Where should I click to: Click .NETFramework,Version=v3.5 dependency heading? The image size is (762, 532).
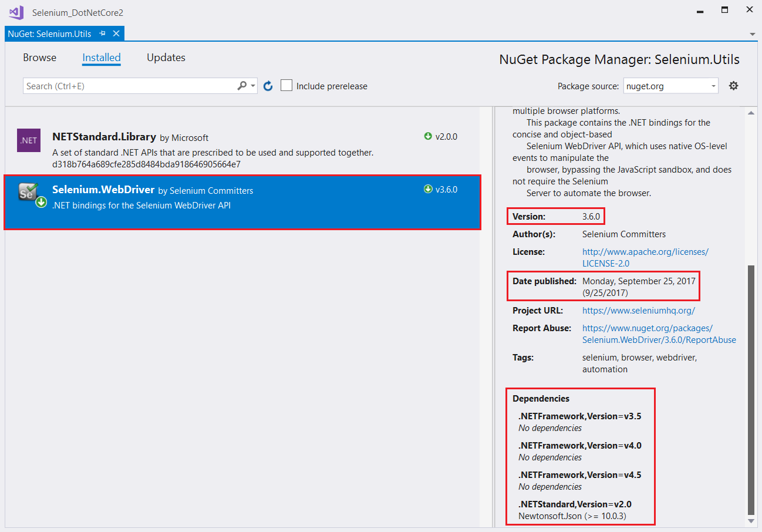click(x=579, y=416)
